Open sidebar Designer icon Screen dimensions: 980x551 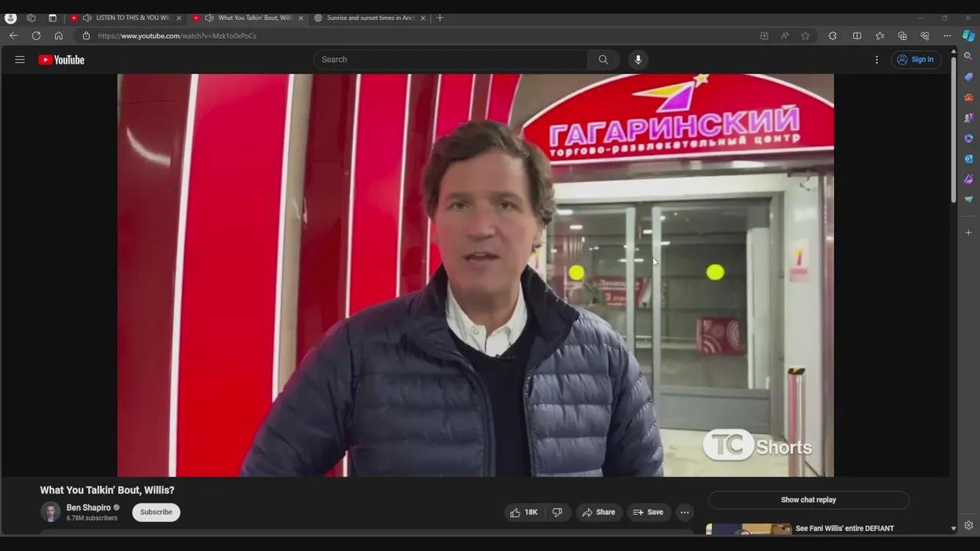click(969, 179)
